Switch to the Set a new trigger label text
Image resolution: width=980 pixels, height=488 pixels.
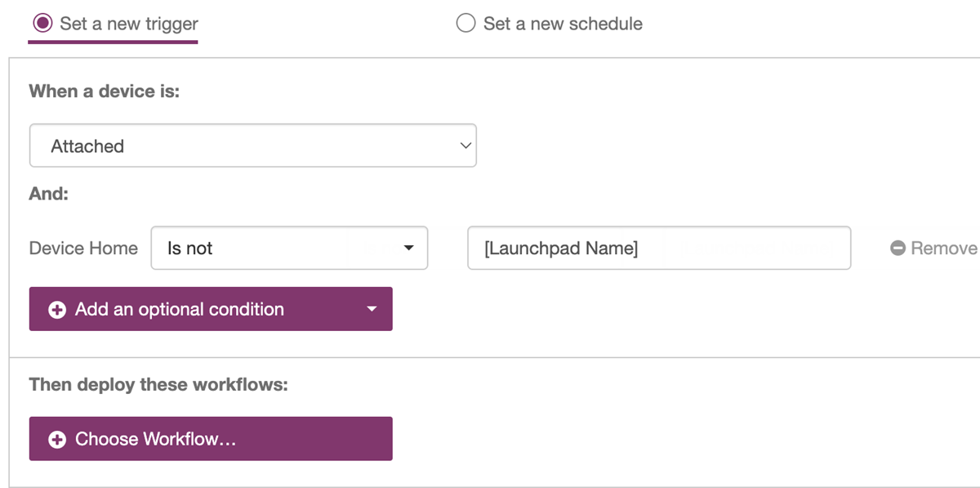pyautogui.click(x=129, y=24)
